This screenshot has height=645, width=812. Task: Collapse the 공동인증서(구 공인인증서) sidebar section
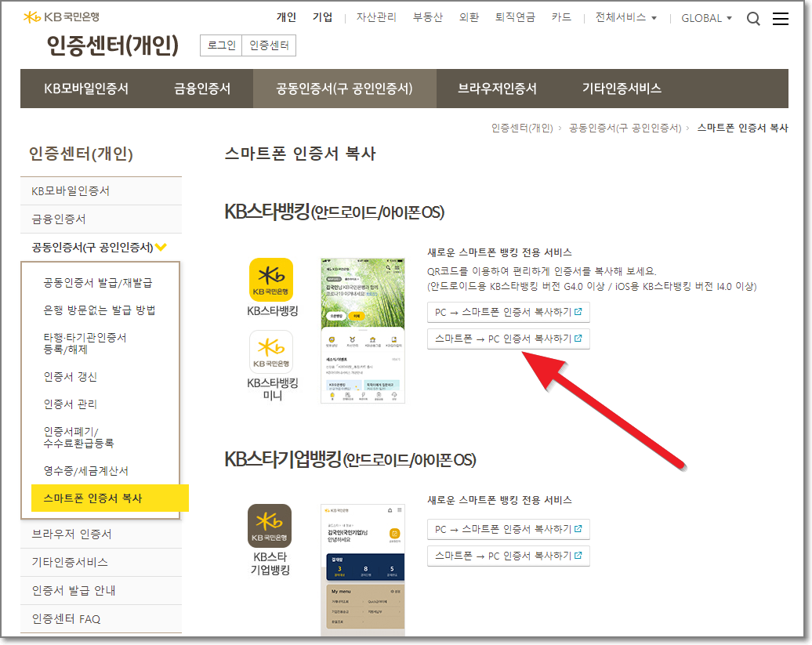tap(99, 248)
